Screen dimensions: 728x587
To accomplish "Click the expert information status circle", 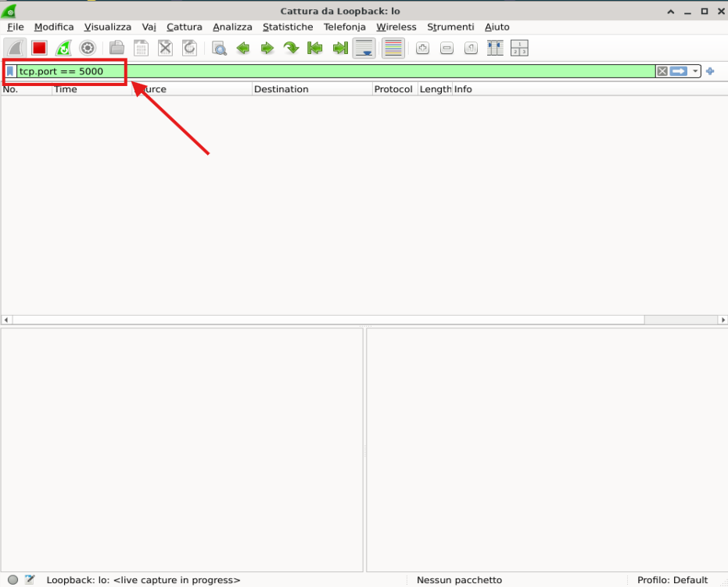I will coord(13,580).
